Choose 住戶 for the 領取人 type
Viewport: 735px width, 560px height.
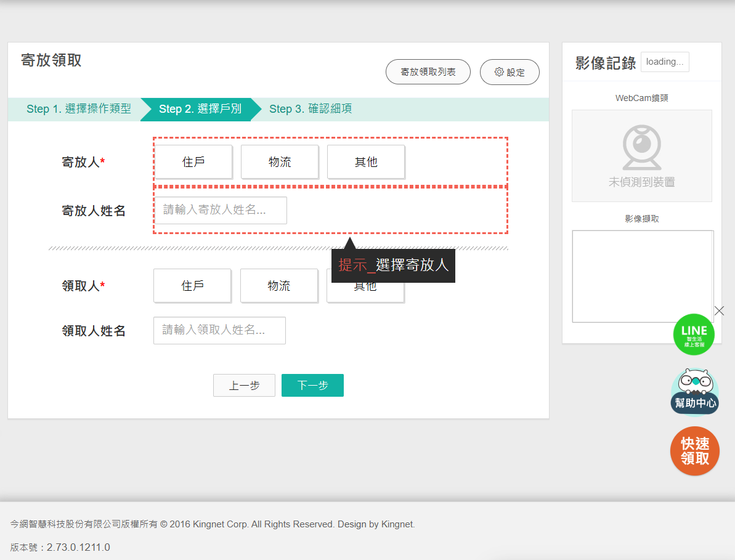(192, 286)
